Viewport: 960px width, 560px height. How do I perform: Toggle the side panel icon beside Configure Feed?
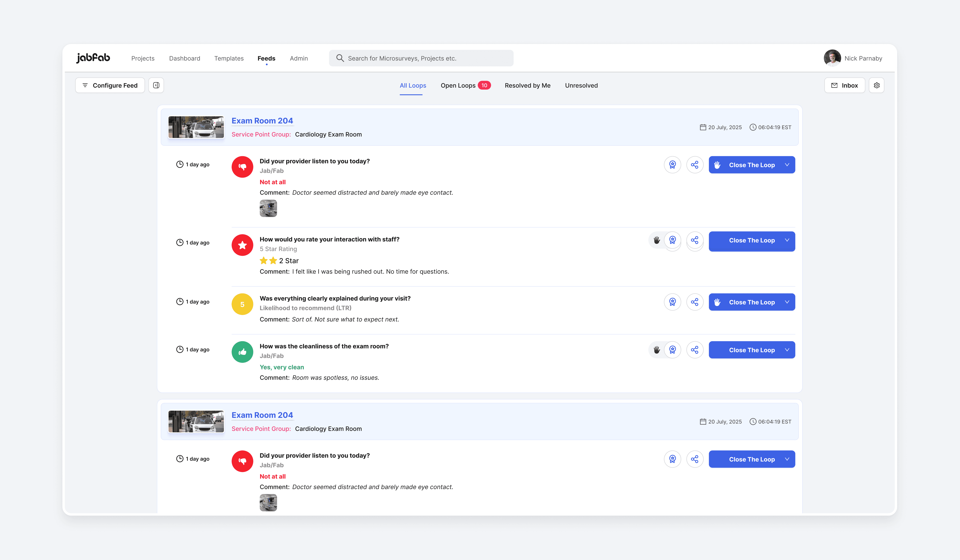pos(156,85)
